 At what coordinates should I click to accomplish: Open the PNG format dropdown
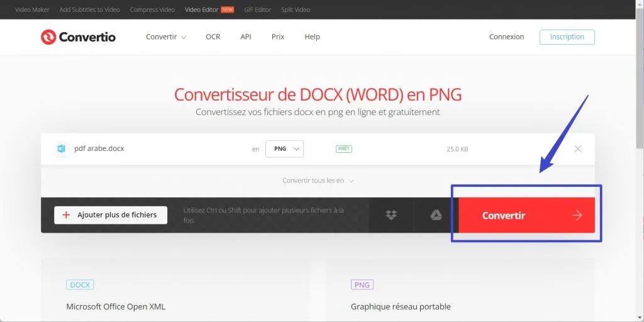[284, 148]
